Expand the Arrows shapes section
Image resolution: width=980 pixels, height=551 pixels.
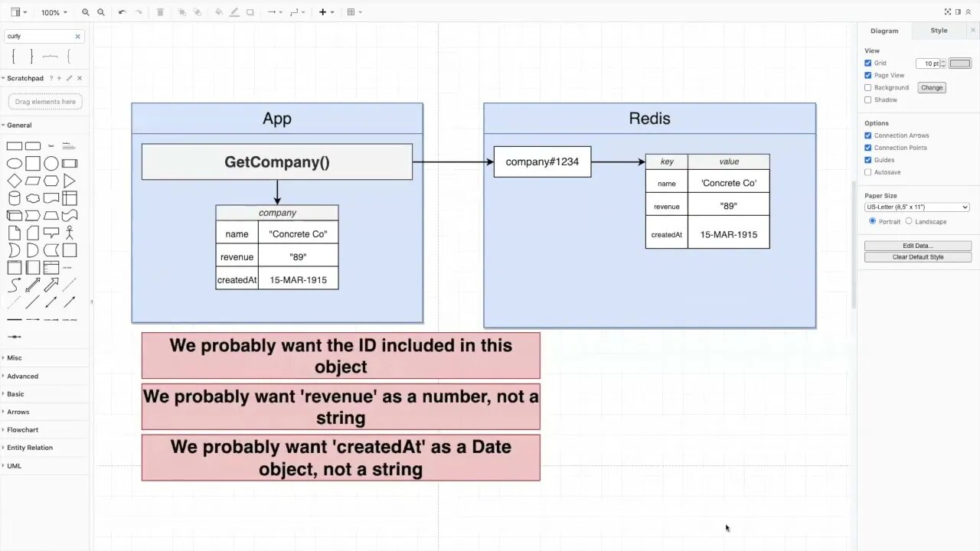pyautogui.click(x=44, y=412)
